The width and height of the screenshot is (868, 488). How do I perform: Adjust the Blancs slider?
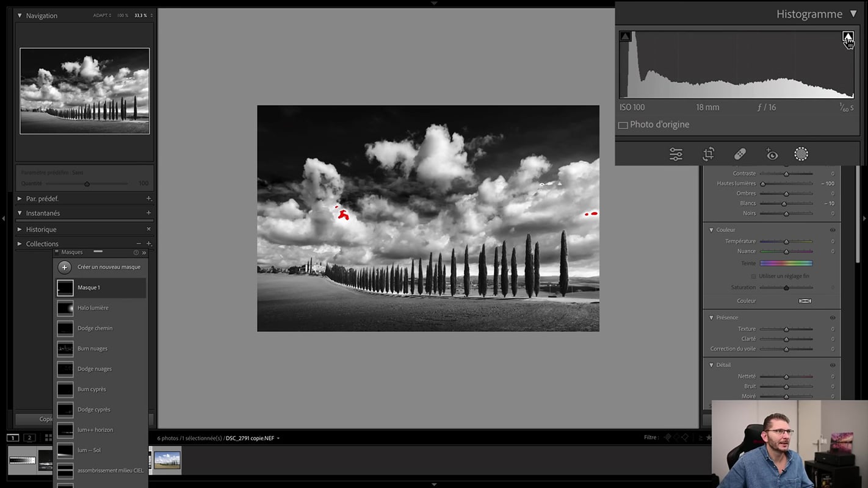786,204
